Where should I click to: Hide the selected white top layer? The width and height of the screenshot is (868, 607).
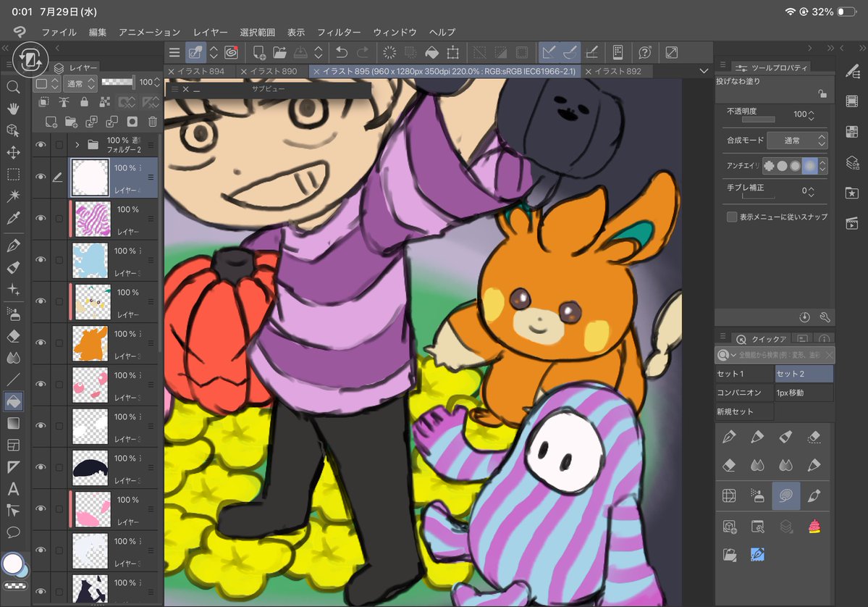41,177
